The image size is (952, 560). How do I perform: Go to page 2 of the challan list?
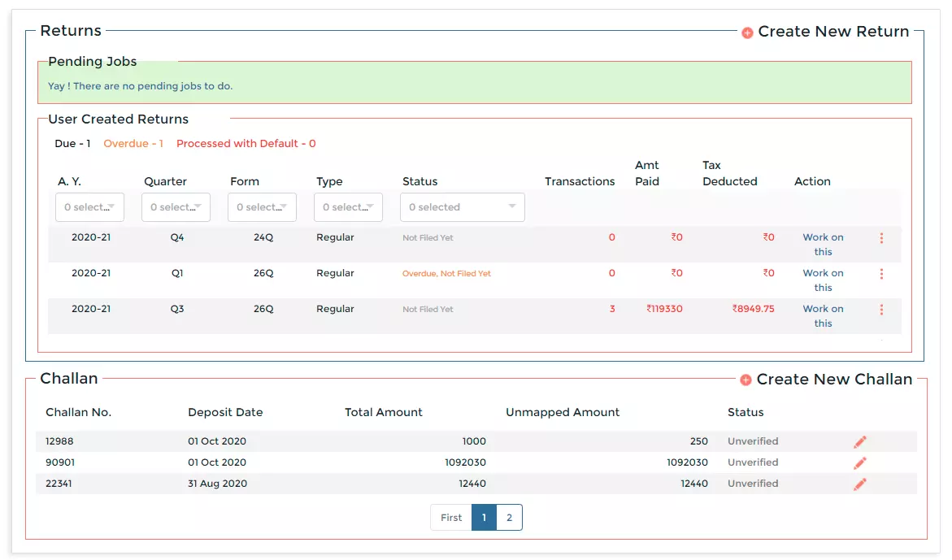click(509, 517)
